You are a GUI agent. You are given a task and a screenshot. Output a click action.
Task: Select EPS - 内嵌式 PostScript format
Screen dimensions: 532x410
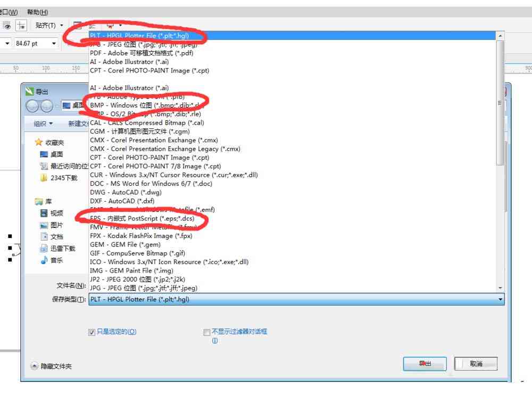[292, 218]
